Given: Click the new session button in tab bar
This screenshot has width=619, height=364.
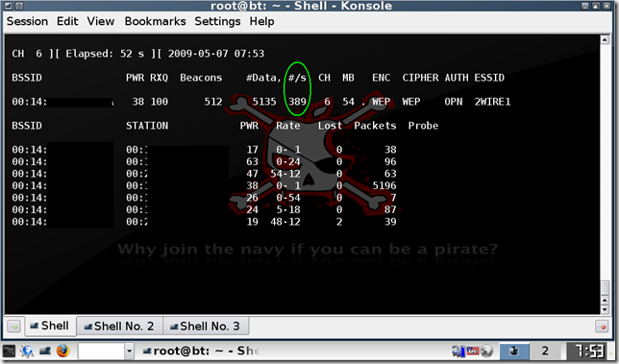Looking at the screenshot, I should point(13,327).
